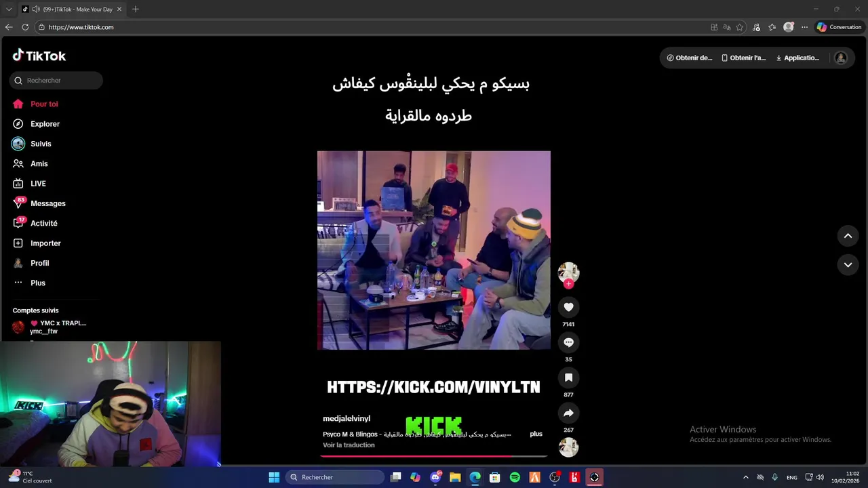Bookmark the video to favorites
Viewport: 868px width, 488px height.
pyautogui.click(x=568, y=378)
